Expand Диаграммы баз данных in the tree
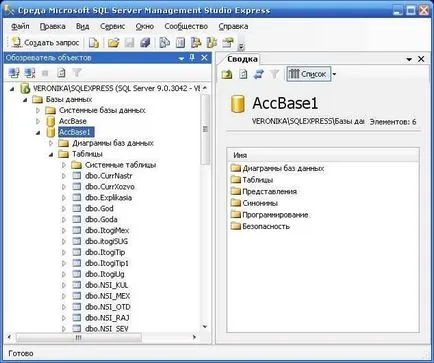Screen dimensions: 434x363 pyautogui.click(x=51, y=143)
